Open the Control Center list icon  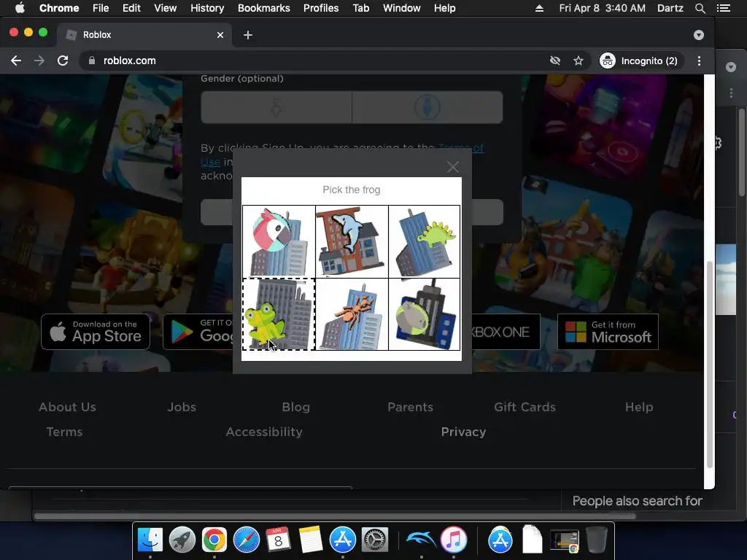point(723,8)
